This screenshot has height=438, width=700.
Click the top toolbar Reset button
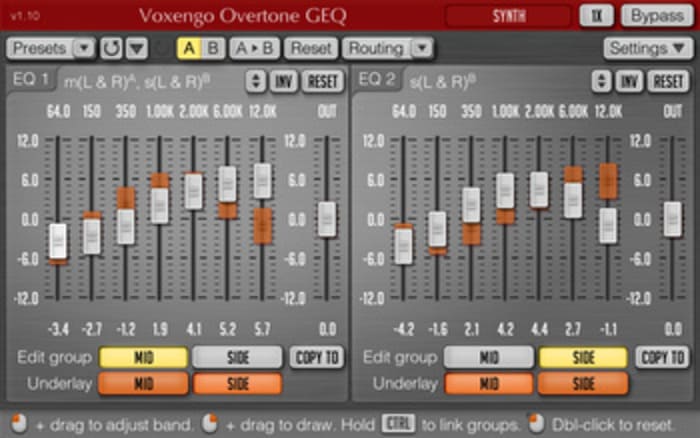pyautogui.click(x=311, y=48)
